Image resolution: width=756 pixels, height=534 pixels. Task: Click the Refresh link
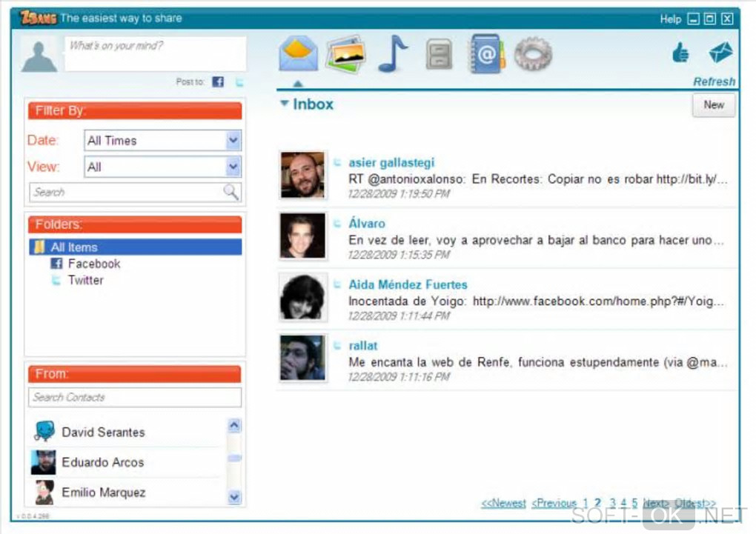click(714, 81)
